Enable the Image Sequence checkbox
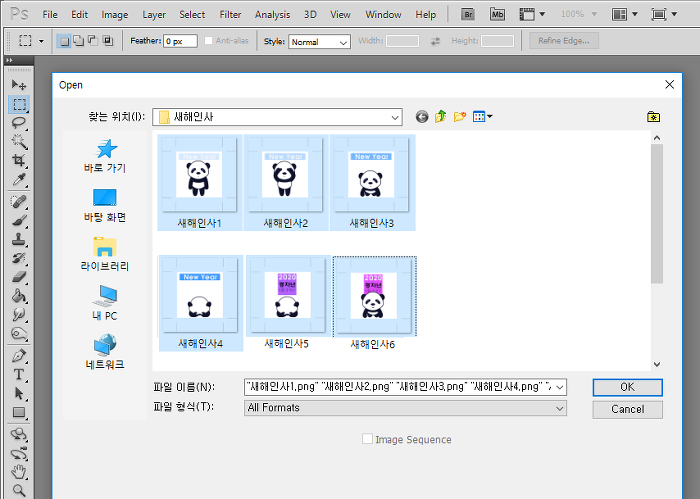Screen dimensions: 700x499 [x=368, y=439]
